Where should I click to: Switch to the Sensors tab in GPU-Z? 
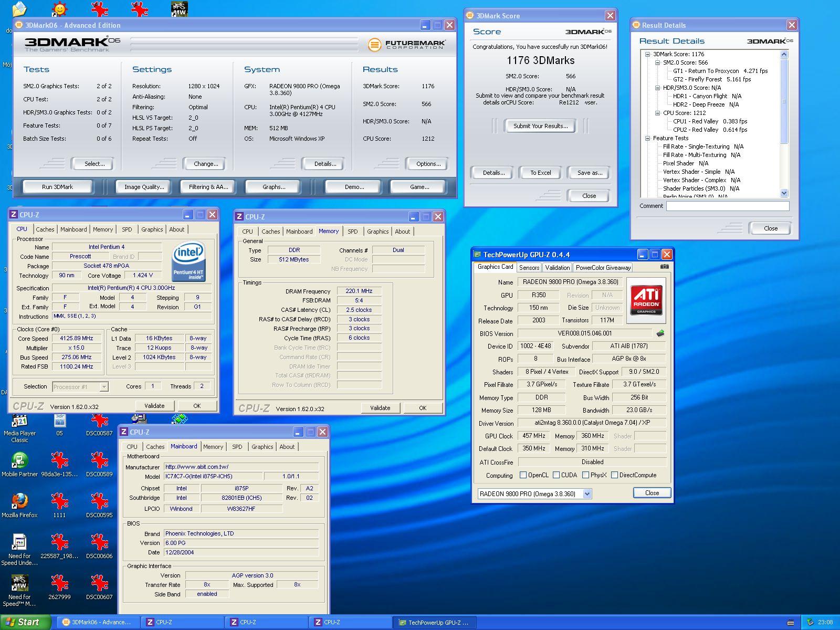529,268
